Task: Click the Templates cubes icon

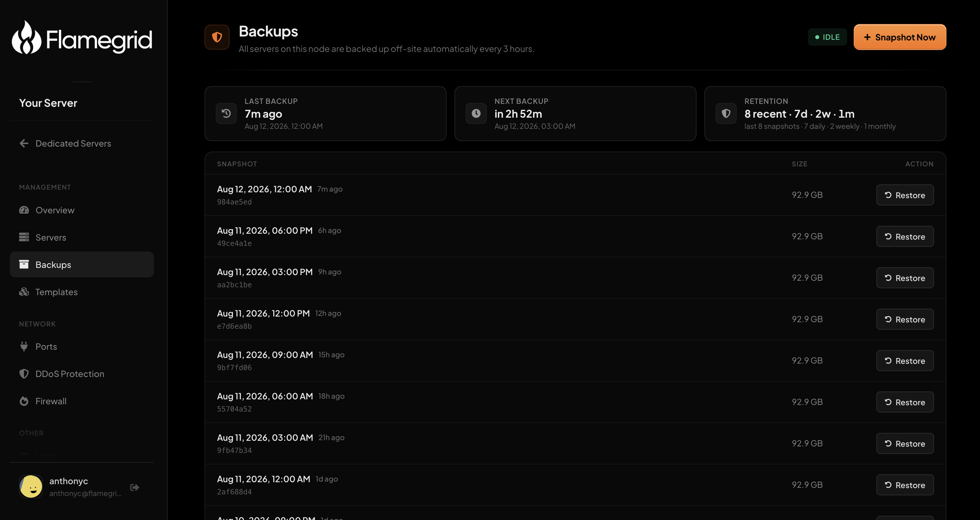Action: 24,292
